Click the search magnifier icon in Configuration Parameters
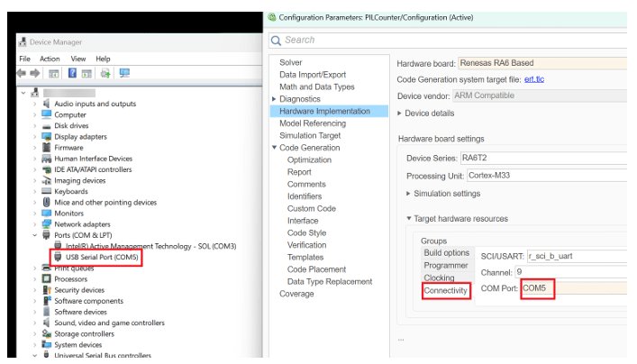The width and height of the screenshot is (637, 364). [x=277, y=40]
